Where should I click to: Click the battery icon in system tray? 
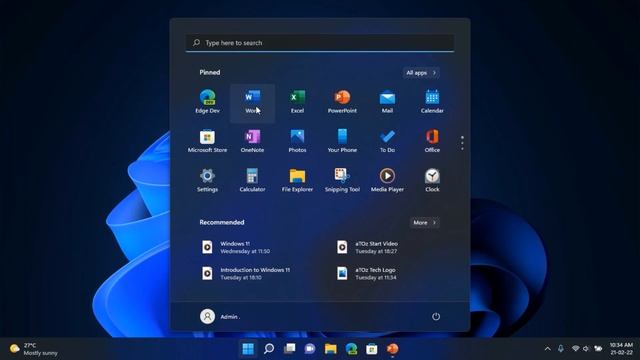pyautogui.click(x=598, y=349)
